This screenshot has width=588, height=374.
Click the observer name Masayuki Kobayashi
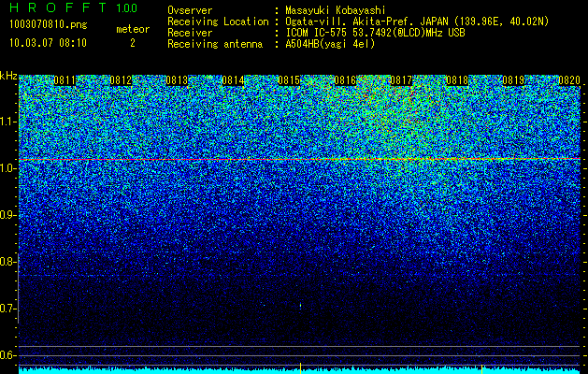(x=336, y=10)
